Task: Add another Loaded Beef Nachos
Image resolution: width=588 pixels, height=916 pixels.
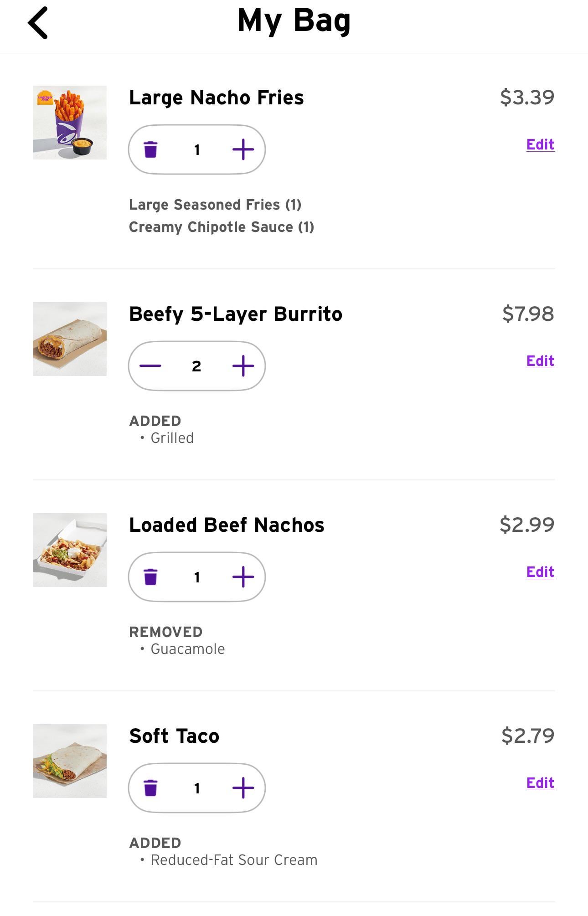Action: click(x=243, y=577)
